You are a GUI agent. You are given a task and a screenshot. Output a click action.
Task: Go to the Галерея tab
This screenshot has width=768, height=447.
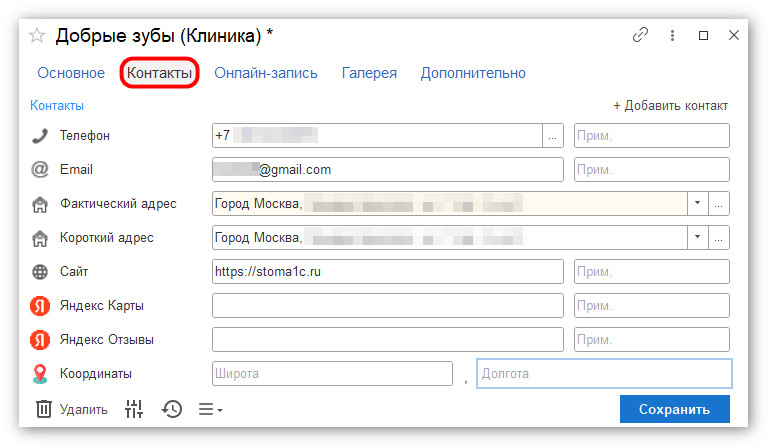tap(369, 73)
